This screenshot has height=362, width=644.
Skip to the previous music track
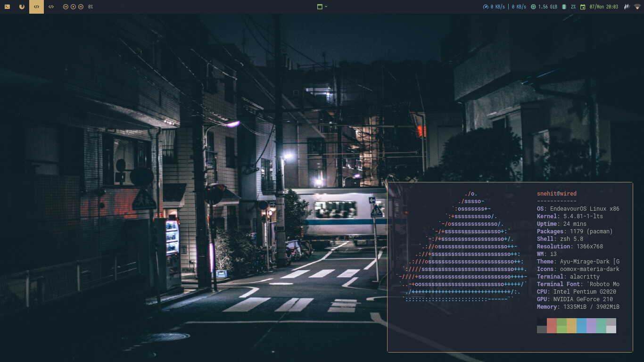[x=66, y=7]
